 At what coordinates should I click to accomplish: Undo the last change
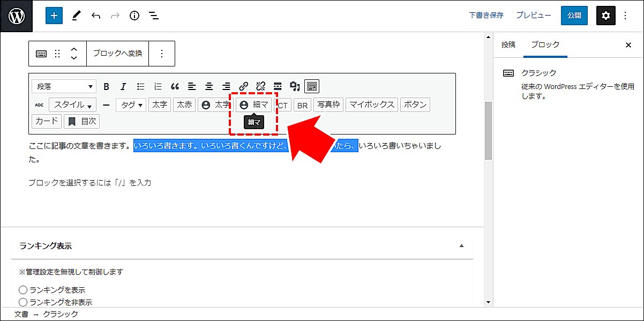(95, 16)
